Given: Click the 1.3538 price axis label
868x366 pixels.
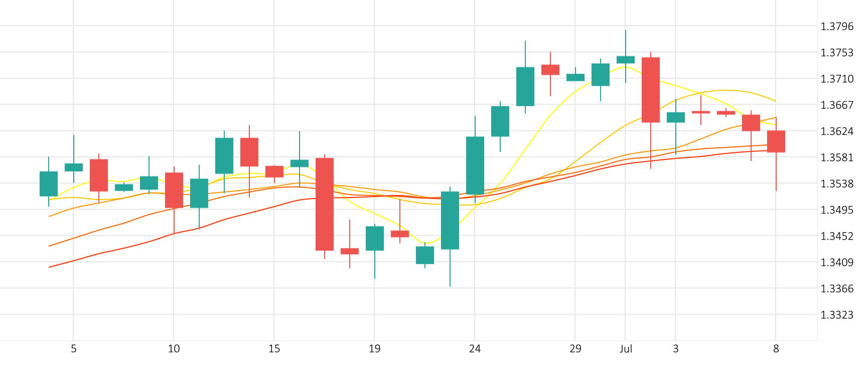Looking at the screenshot, I should click(x=836, y=184).
